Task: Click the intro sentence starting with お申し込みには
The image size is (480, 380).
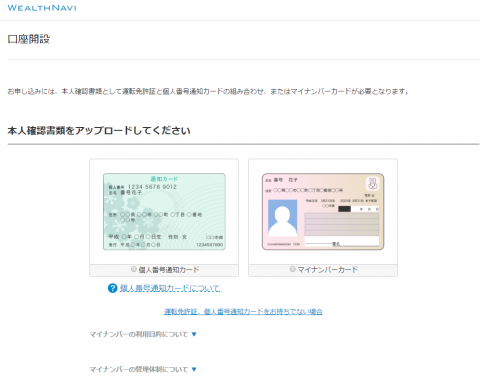Action: pos(208,91)
